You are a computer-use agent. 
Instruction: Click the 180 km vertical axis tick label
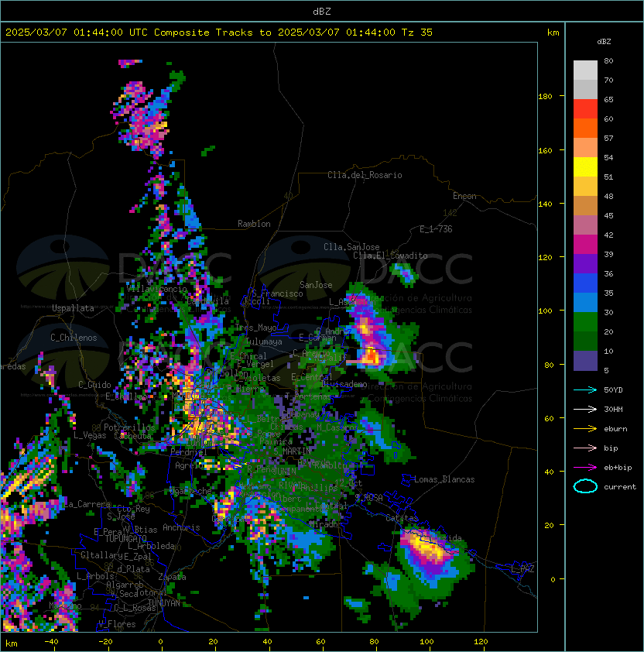pyautogui.click(x=545, y=97)
